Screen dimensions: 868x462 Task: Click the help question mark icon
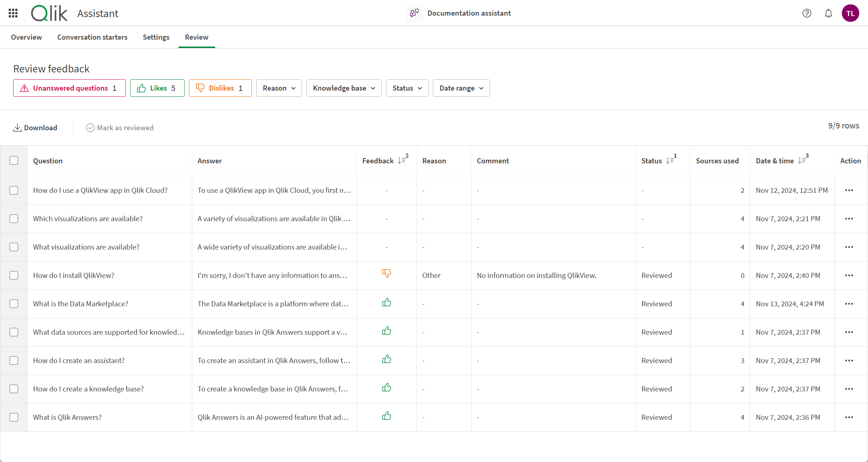[x=807, y=13]
